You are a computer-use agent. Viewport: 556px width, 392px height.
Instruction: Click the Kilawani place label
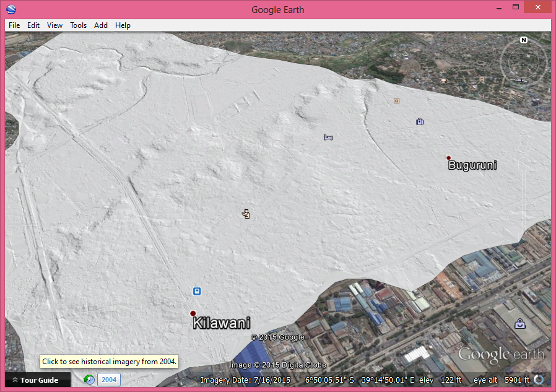(222, 323)
